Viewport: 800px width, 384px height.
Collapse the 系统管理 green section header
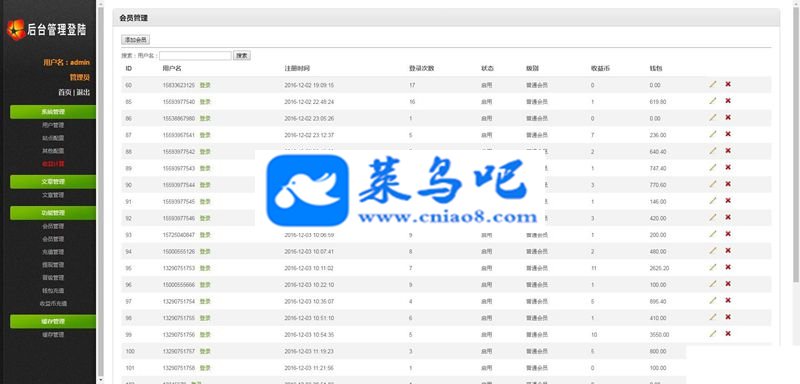(53, 112)
